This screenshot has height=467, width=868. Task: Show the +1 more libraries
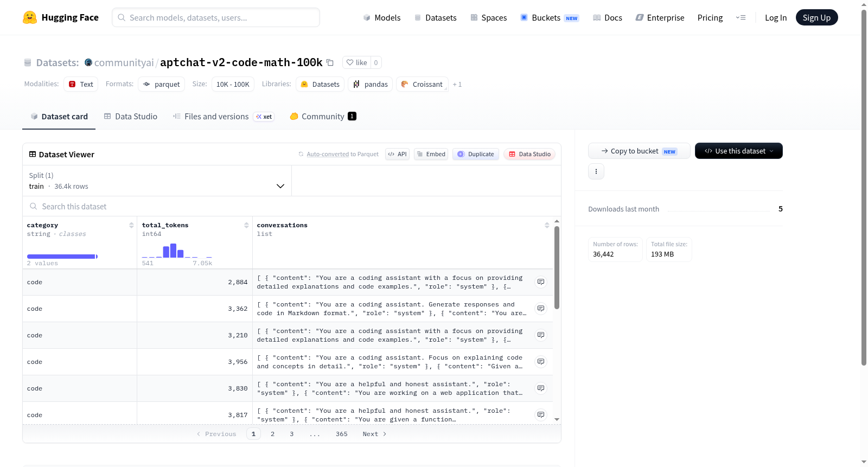coord(457,84)
